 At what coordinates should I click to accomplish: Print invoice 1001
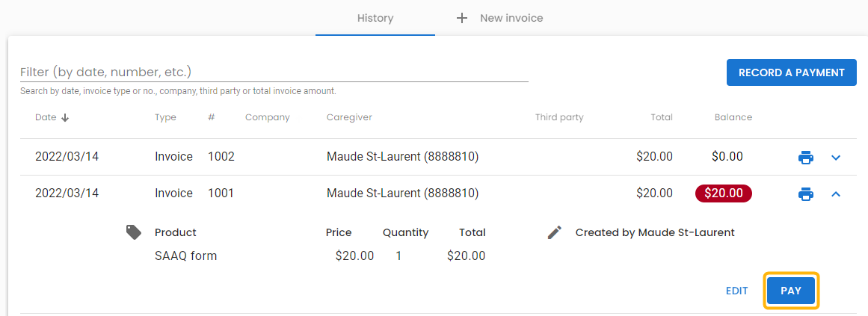click(805, 194)
